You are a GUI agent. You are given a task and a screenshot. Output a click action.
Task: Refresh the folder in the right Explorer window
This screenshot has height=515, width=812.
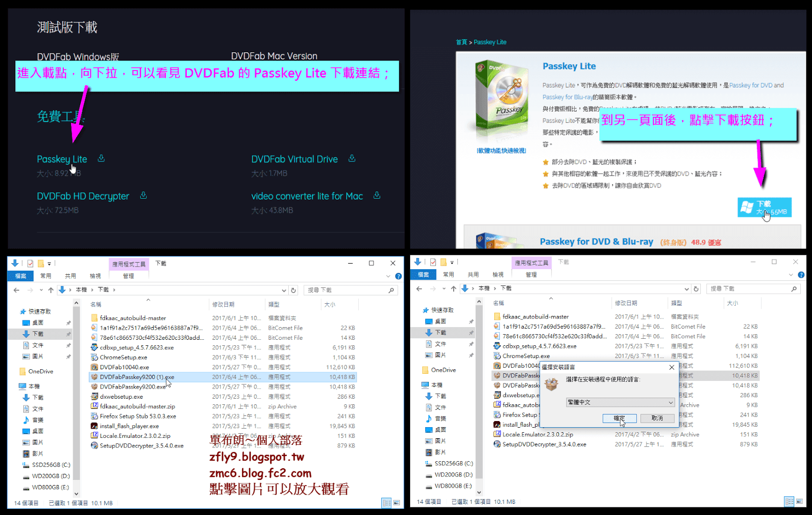tap(696, 288)
